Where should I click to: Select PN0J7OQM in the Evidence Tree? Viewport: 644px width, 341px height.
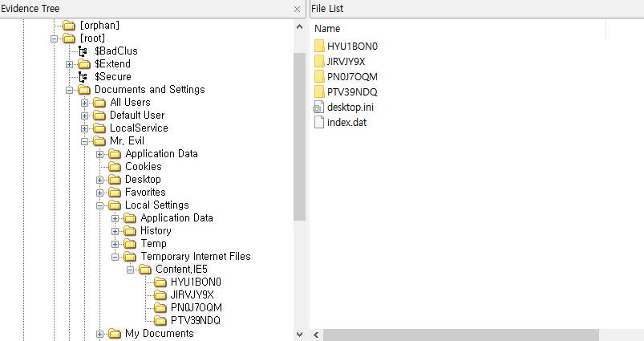[x=196, y=307]
